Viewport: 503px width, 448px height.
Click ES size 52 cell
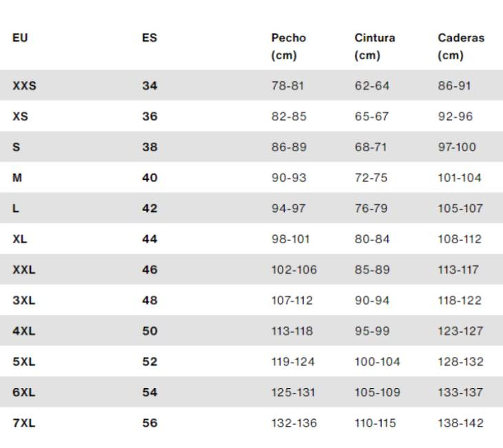tap(150, 362)
